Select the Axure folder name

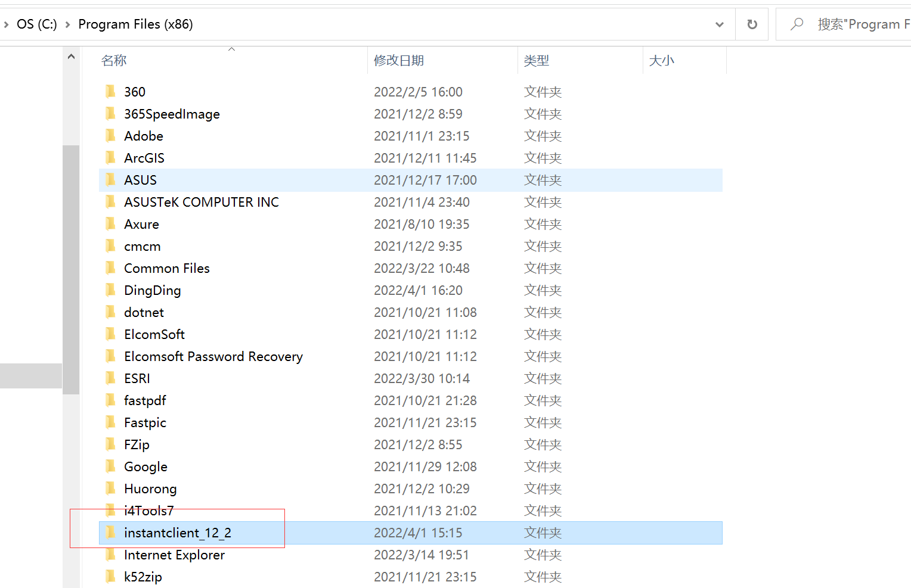pos(142,224)
